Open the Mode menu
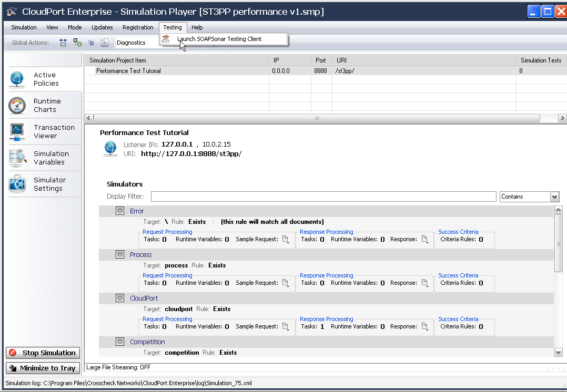This screenshot has height=392, width=567. pos(75,27)
